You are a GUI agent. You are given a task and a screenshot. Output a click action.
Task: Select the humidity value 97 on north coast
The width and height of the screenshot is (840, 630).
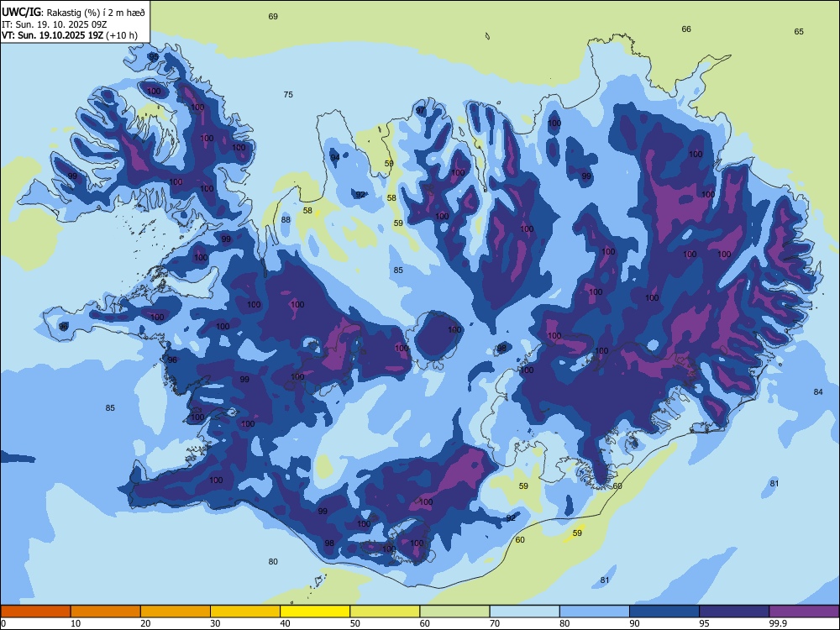pos(421,111)
